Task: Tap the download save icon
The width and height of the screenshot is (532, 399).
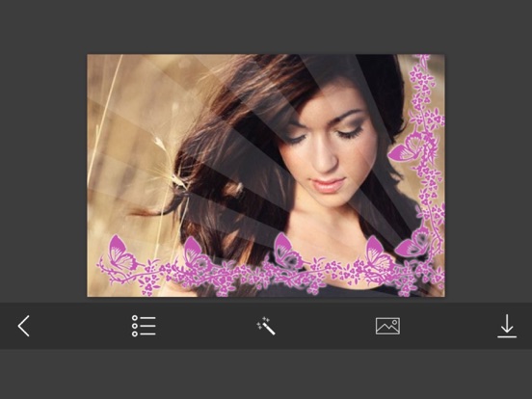Action: pyautogui.click(x=507, y=326)
